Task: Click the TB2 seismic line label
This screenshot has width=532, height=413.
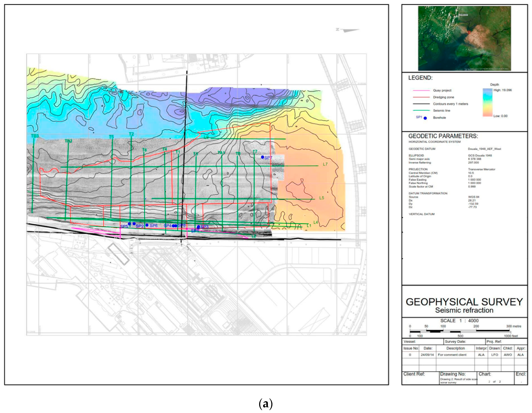Action: (x=69, y=141)
